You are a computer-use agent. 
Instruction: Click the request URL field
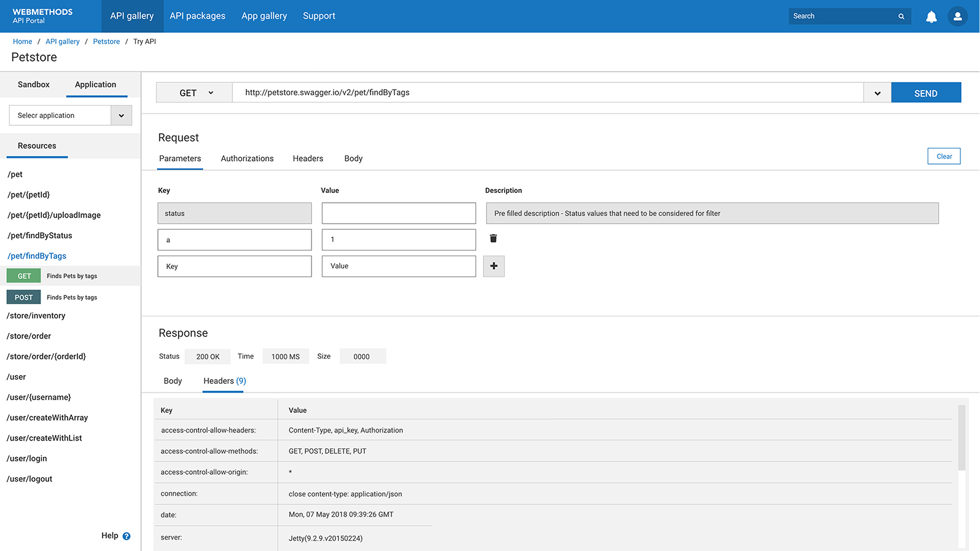(548, 93)
